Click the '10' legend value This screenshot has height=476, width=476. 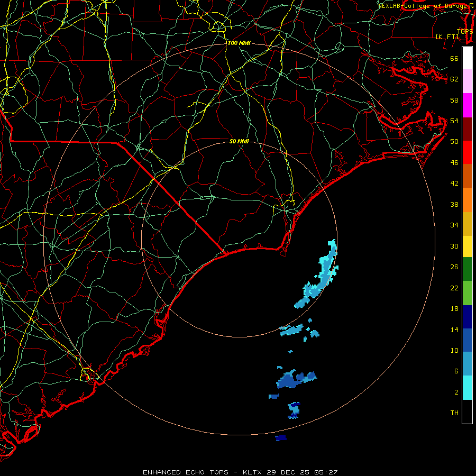[454, 351]
